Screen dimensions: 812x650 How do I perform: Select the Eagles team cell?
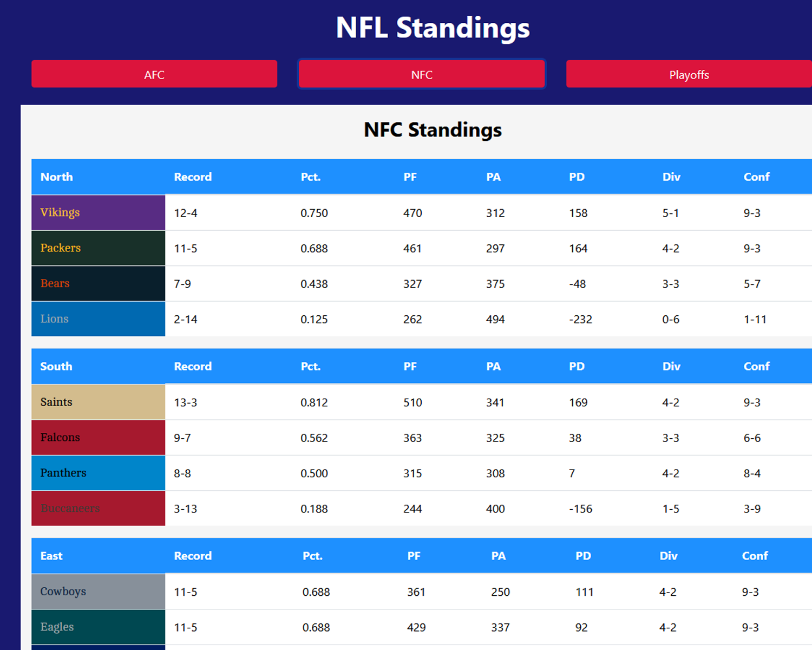tap(98, 627)
